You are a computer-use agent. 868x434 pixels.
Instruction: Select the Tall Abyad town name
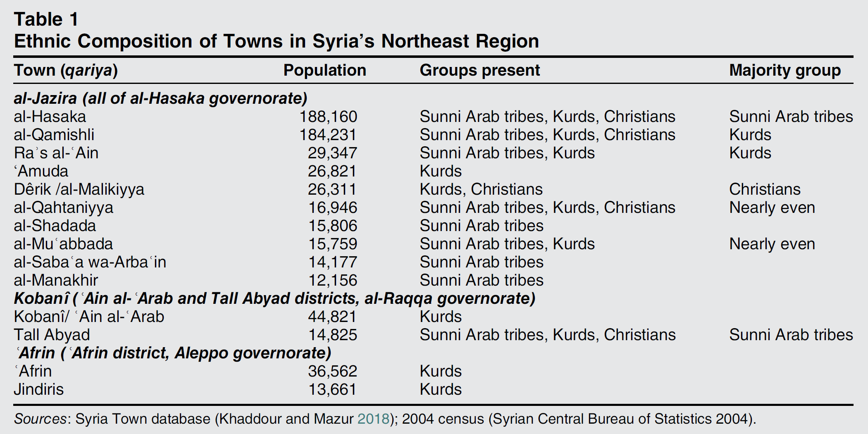(x=52, y=335)
